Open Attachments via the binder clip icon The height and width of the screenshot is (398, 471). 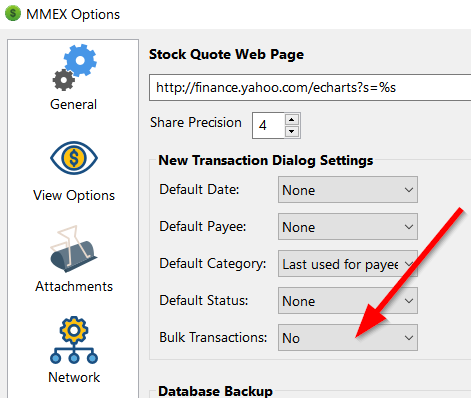[x=74, y=249]
